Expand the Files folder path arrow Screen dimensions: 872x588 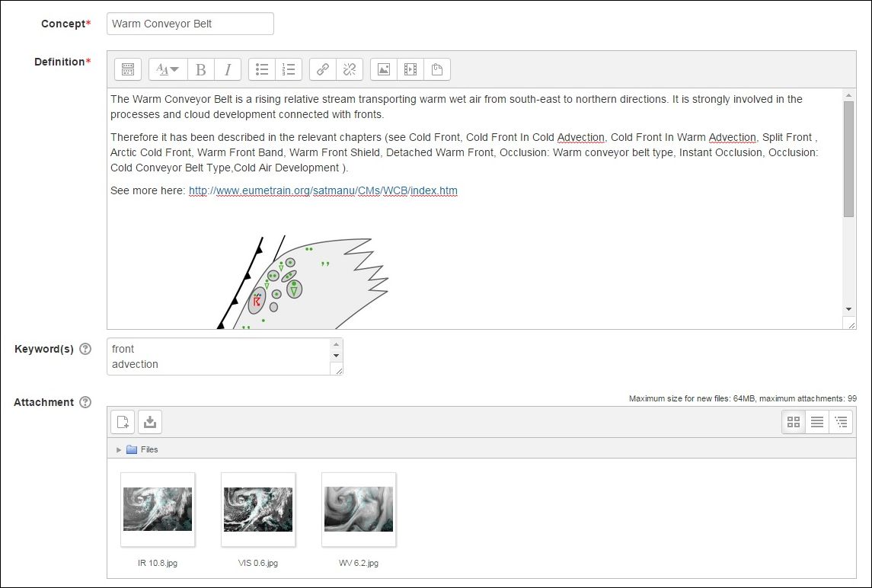pyautogui.click(x=119, y=449)
